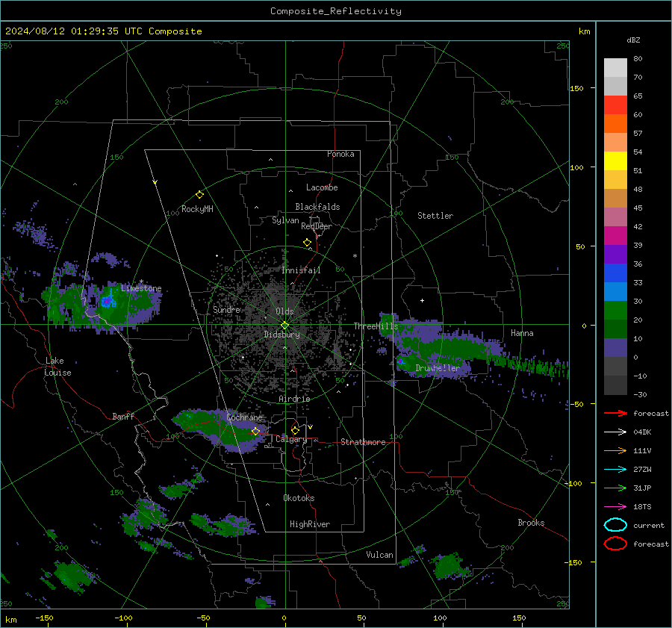Click the Vulcan city label
This screenshot has height=628, width=672.
pos(379,555)
